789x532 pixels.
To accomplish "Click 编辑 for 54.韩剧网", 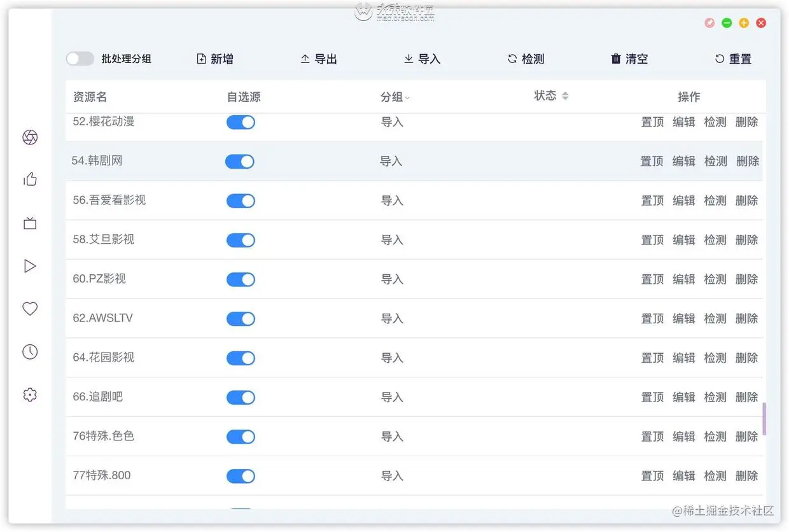I will (x=684, y=162).
